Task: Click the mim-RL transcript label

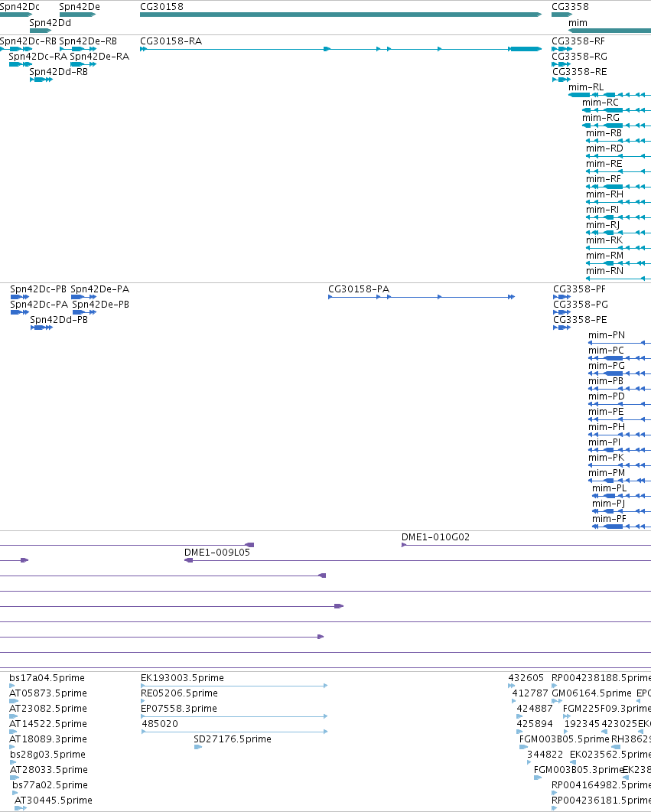Action: (586, 87)
